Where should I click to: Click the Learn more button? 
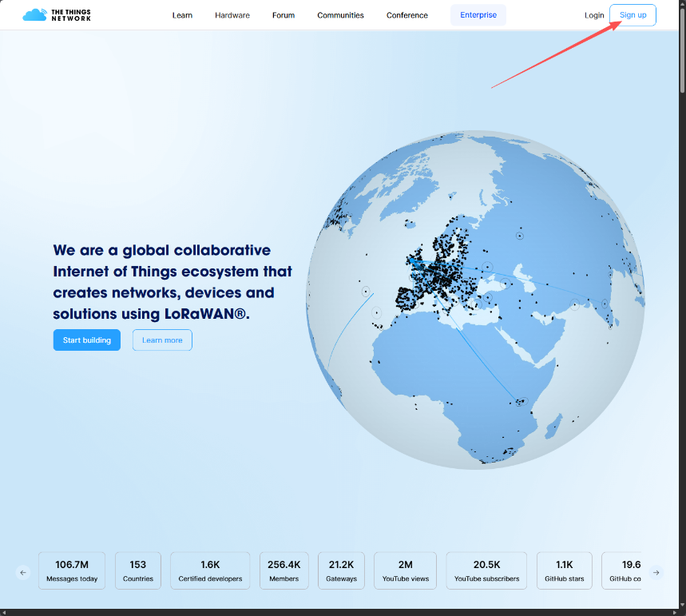(162, 340)
